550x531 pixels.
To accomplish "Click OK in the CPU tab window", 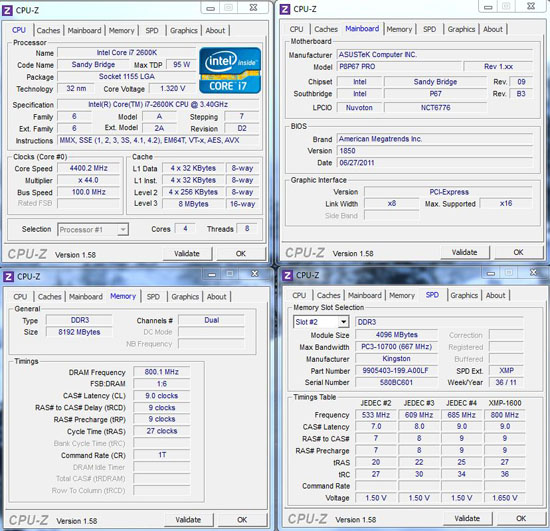I will pos(241,254).
